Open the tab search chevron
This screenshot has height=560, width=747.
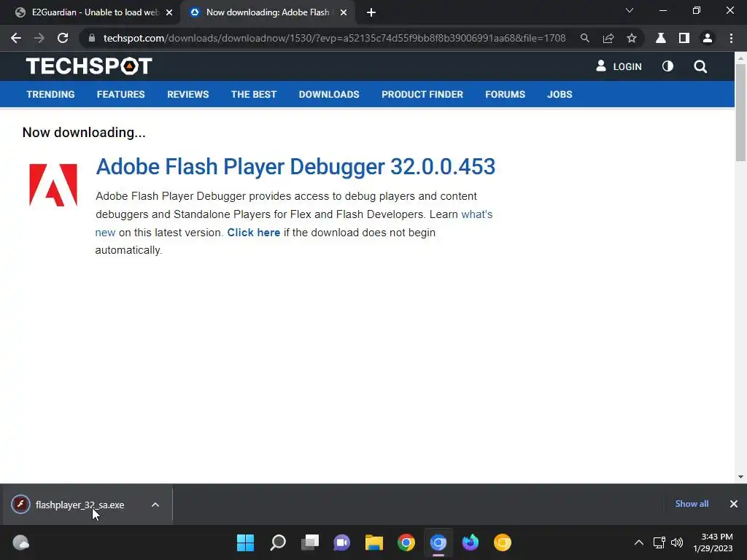click(630, 10)
